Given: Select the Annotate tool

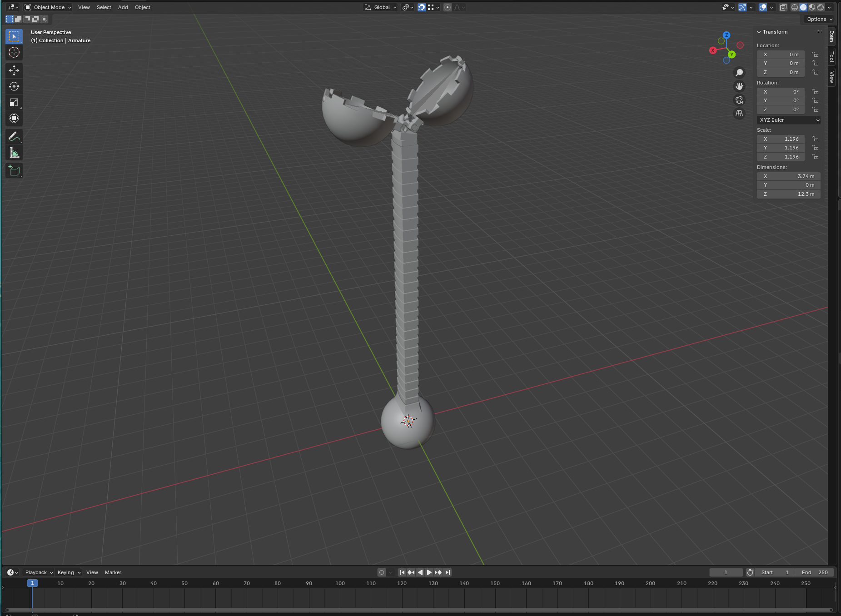Looking at the screenshot, I should click(x=14, y=137).
